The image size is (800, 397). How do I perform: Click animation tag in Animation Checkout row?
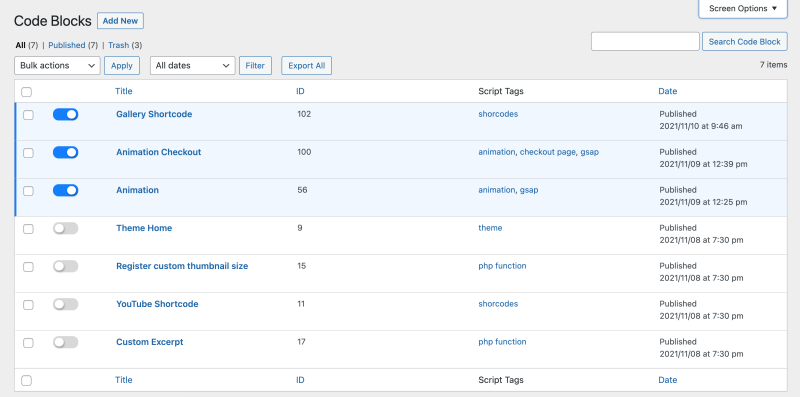(496, 152)
